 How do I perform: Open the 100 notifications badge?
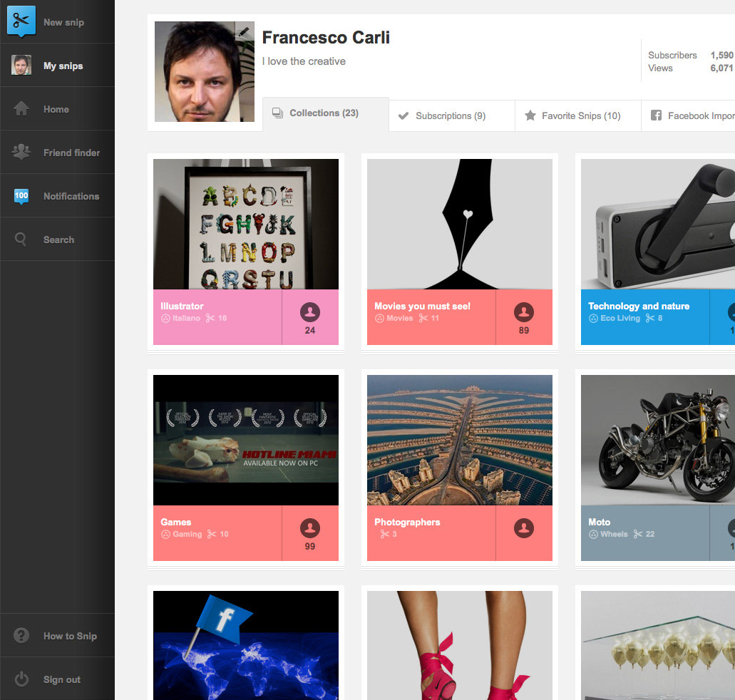(x=21, y=196)
